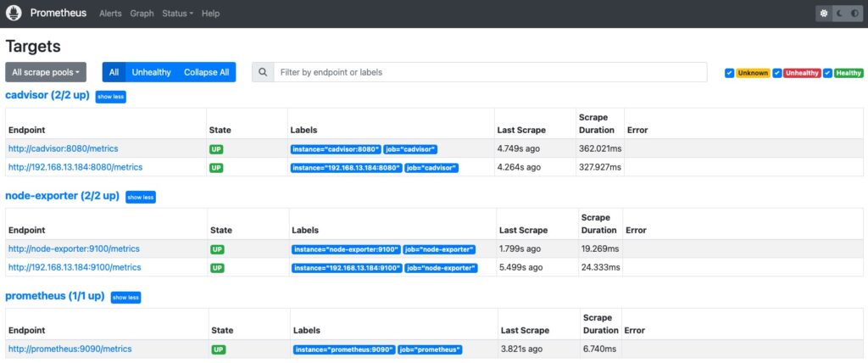Click last scrape 4.264s ago
868x363 pixels.
pos(519,167)
